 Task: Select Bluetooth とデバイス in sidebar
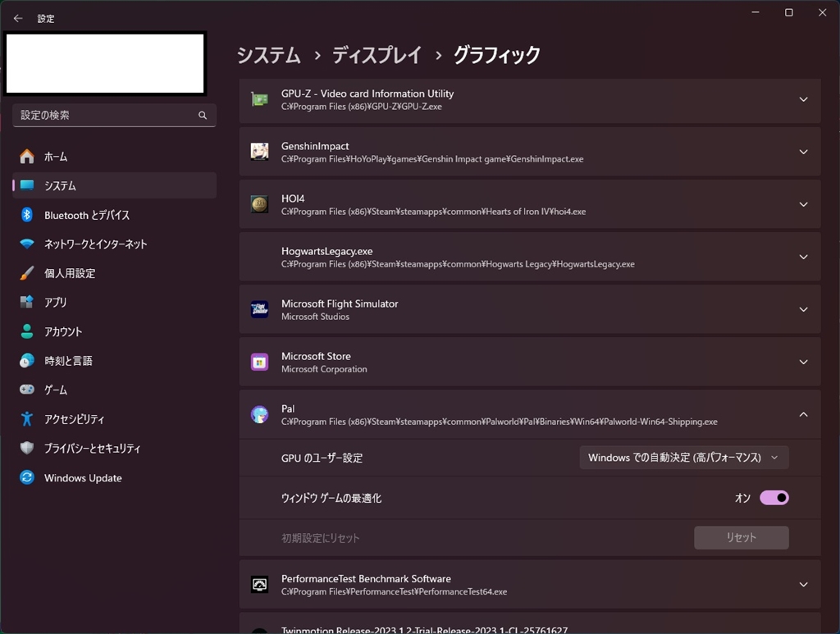pyautogui.click(x=114, y=215)
